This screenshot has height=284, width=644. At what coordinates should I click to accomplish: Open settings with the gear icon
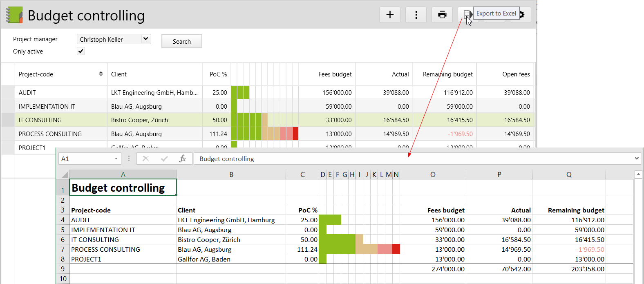522,15
